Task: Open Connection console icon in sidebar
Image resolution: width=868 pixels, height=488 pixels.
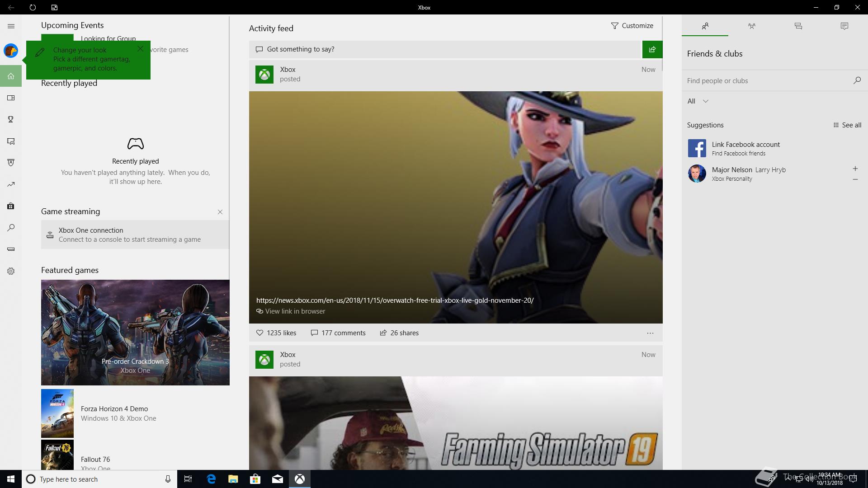Action: (11, 249)
